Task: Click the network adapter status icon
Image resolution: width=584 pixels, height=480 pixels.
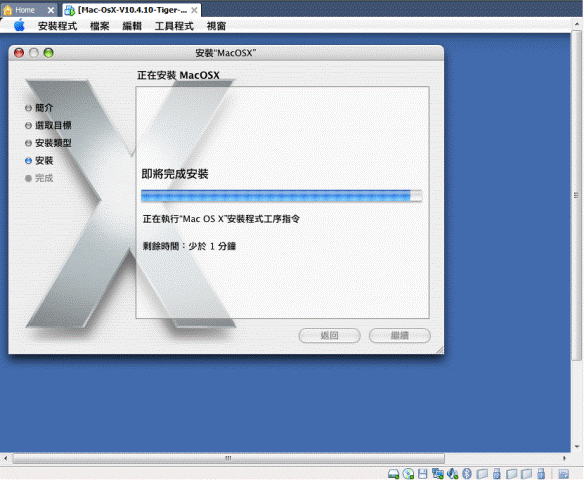Action: tap(438, 474)
